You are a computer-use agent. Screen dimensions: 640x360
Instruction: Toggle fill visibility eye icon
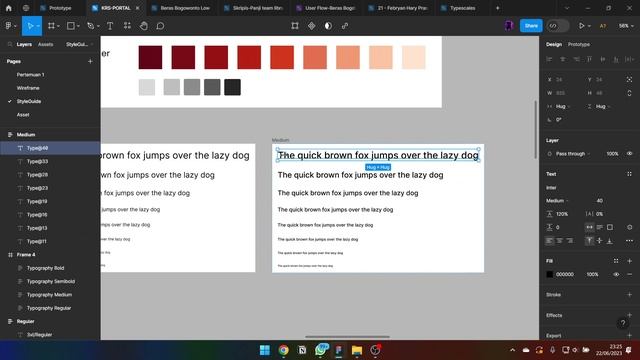616,274
